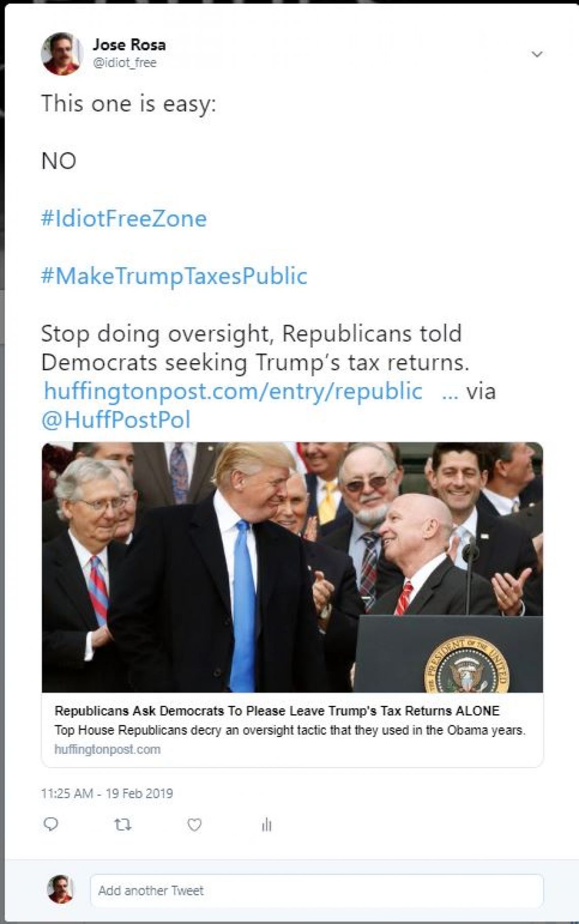
Task: Open the #MakeTrumpTaxesPublic hashtag
Action: [174, 276]
